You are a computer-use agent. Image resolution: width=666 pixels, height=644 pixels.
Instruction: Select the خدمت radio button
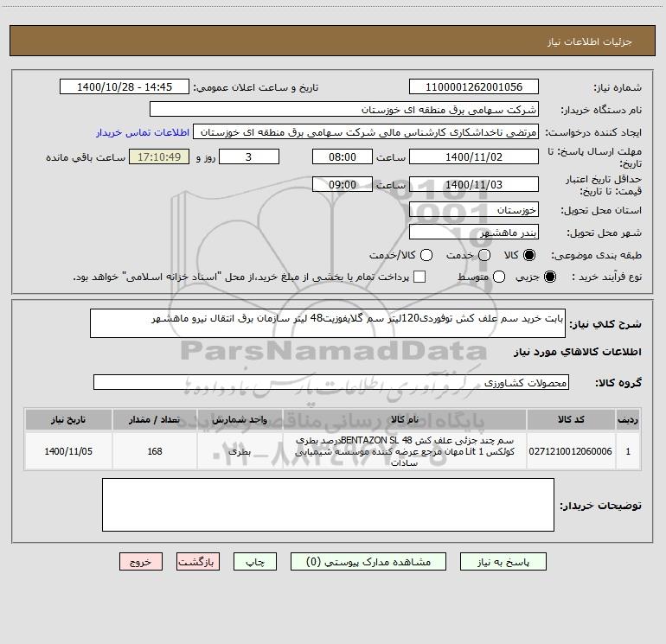(x=484, y=255)
